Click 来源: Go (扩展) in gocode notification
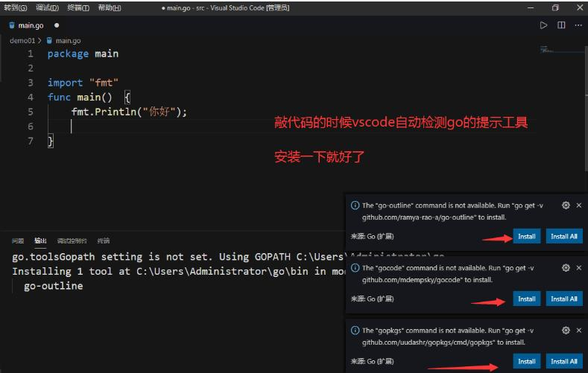 click(x=372, y=299)
